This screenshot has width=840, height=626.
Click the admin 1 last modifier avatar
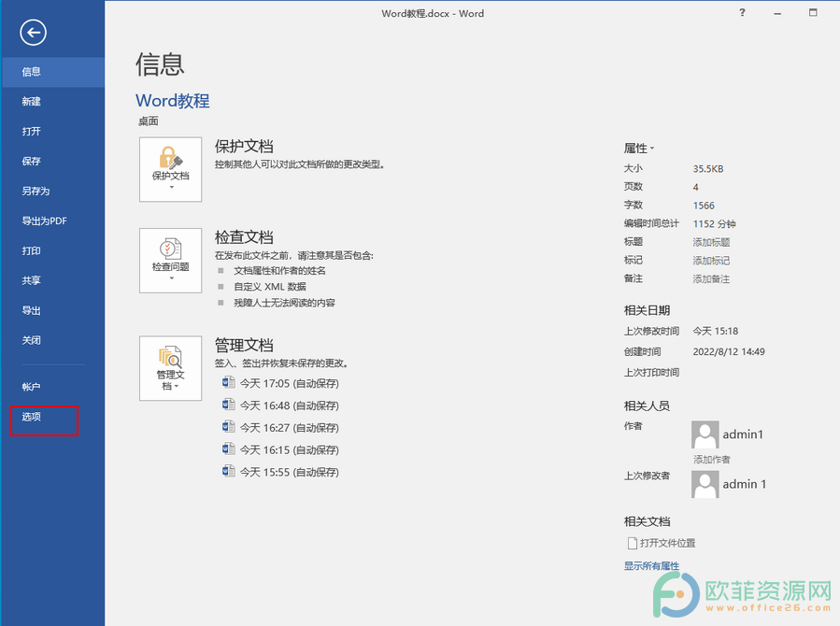tap(705, 484)
